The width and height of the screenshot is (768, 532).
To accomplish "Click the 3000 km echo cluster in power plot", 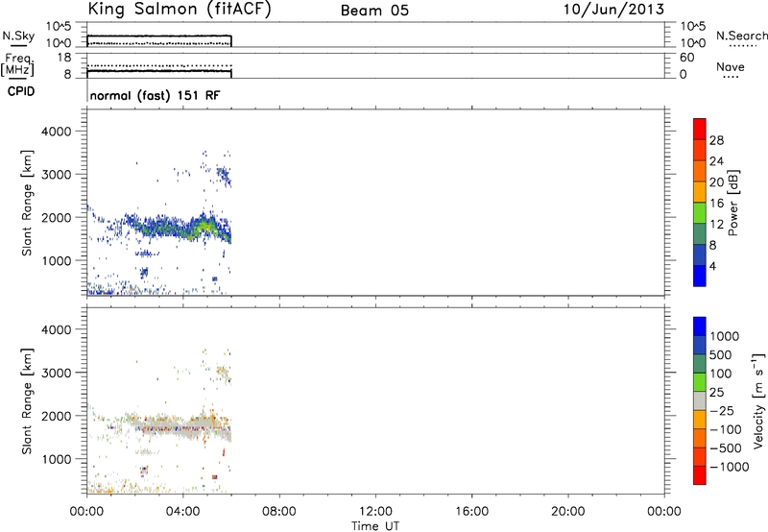I will (x=224, y=176).
